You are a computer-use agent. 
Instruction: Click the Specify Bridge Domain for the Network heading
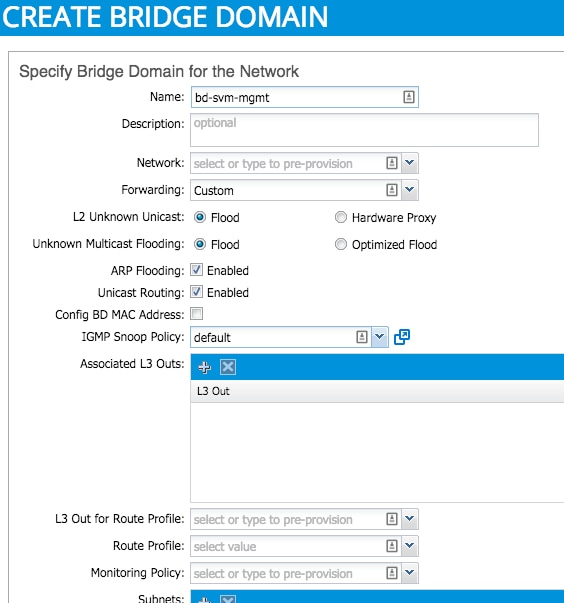(x=159, y=72)
